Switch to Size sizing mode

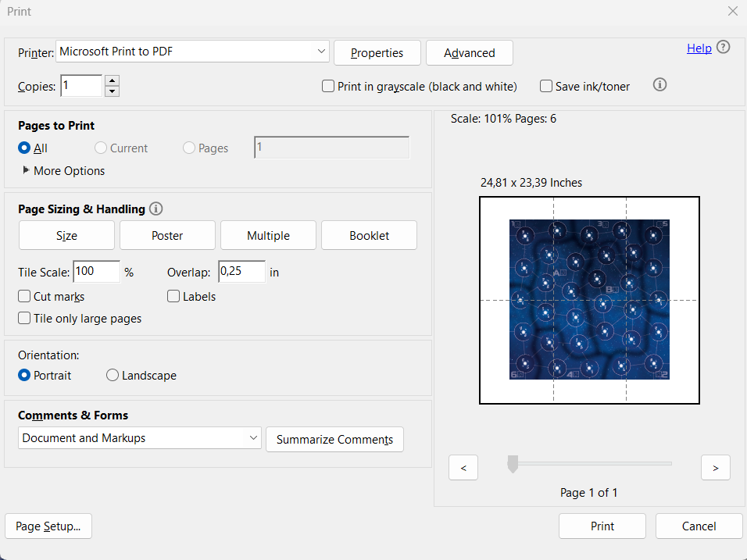(x=66, y=235)
